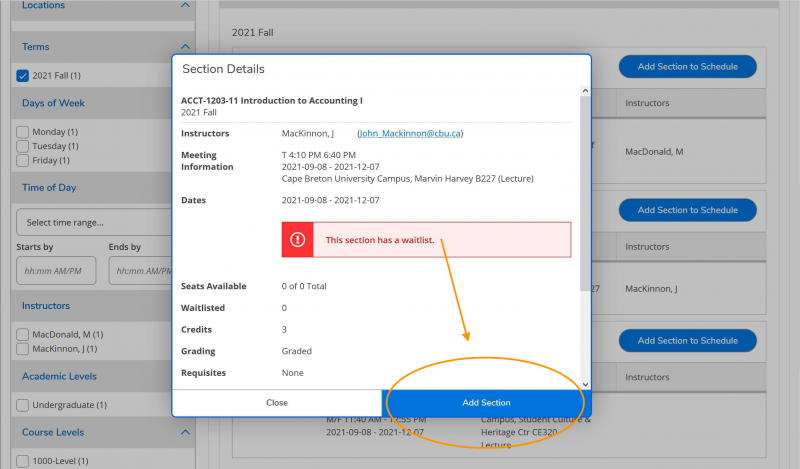The width and height of the screenshot is (800, 469).
Task: Check the Monday day filter
Action: (22, 132)
